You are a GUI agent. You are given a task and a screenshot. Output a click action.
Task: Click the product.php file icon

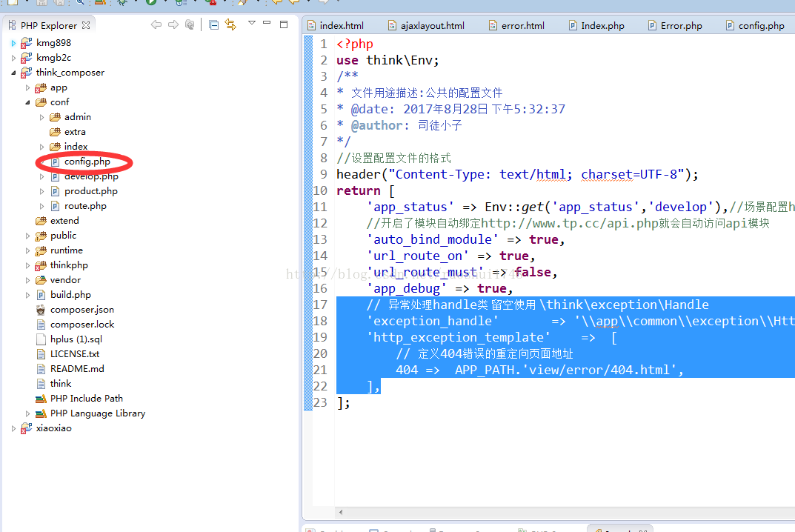point(56,191)
